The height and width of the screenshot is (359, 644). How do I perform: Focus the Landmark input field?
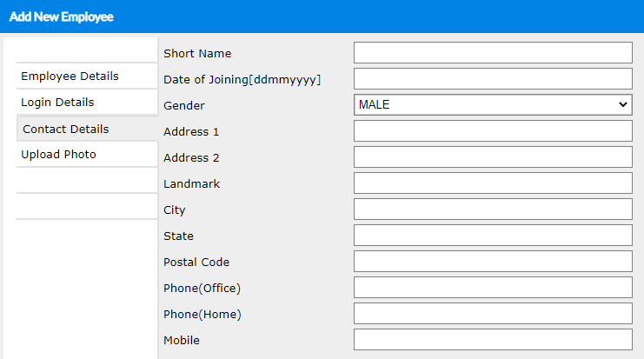point(492,183)
